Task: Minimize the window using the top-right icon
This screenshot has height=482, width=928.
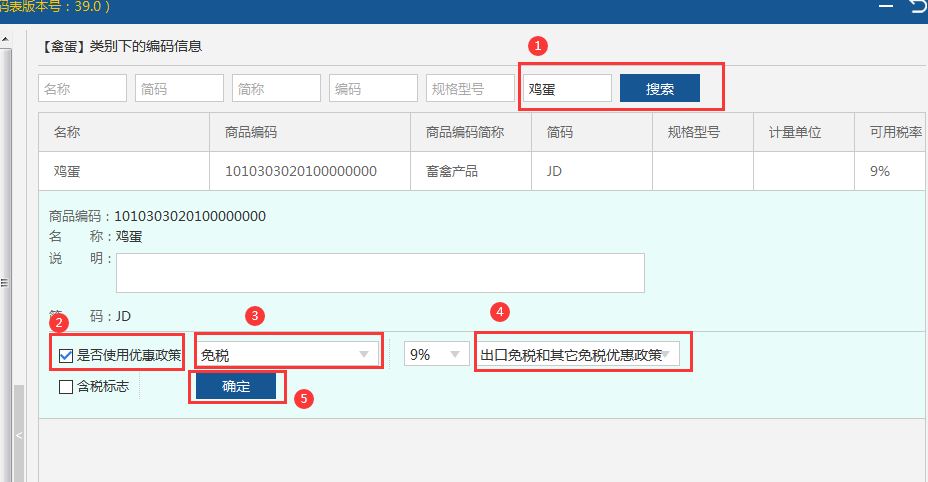Action: 886,8
